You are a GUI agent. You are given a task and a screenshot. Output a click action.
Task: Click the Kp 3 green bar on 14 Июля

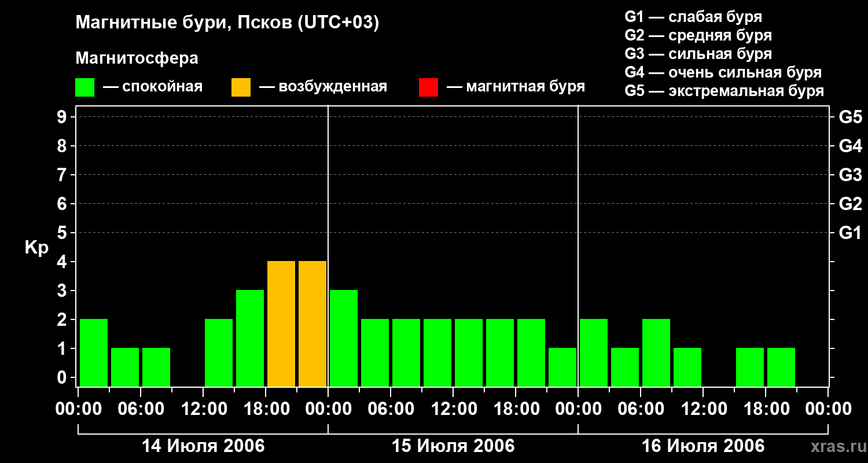point(250,338)
